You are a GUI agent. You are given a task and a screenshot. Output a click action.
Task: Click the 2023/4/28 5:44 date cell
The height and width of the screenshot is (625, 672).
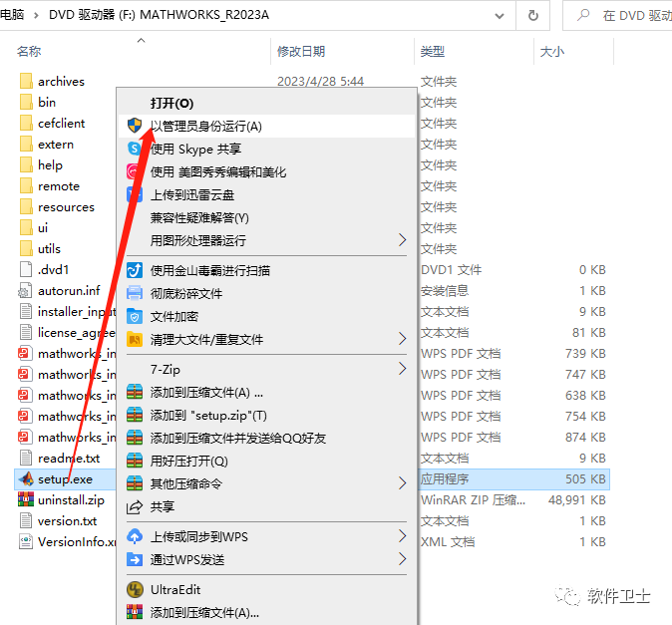(x=321, y=81)
